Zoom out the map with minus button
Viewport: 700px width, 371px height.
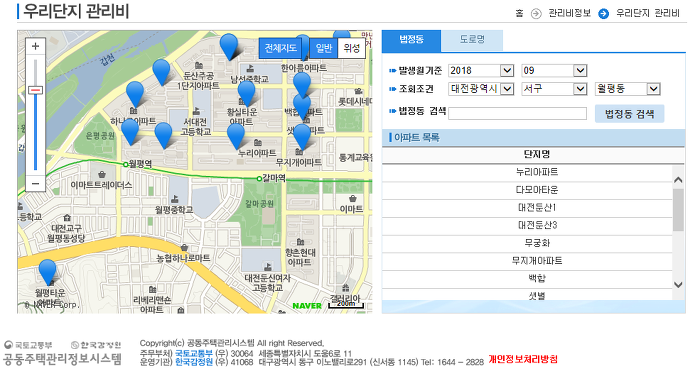pos(36,183)
